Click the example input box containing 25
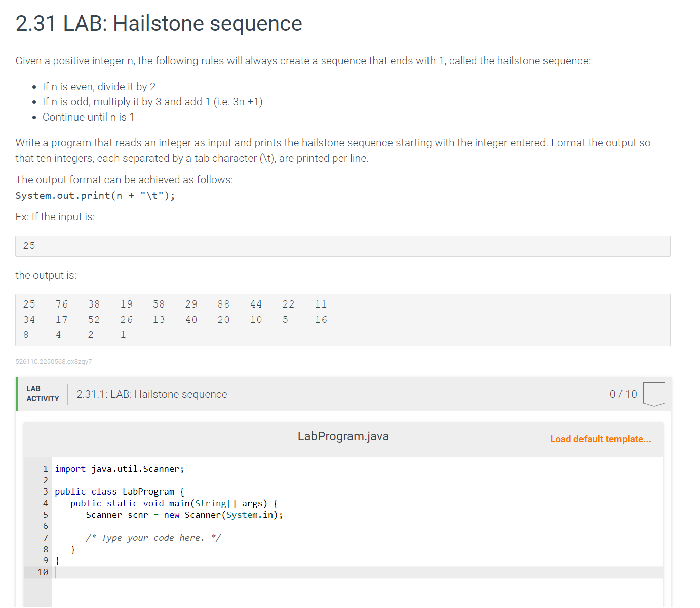The width and height of the screenshot is (700, 608). tap(343, 246)
